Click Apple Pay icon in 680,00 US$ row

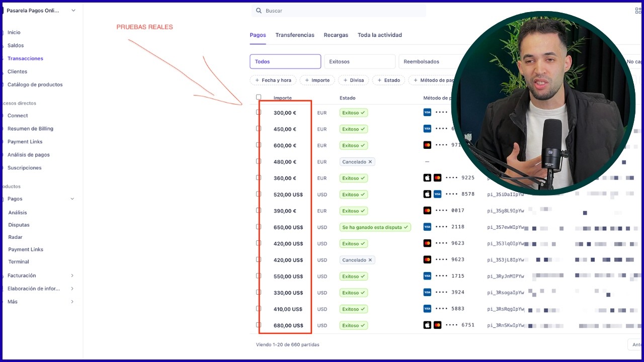[x=427, y=325]
